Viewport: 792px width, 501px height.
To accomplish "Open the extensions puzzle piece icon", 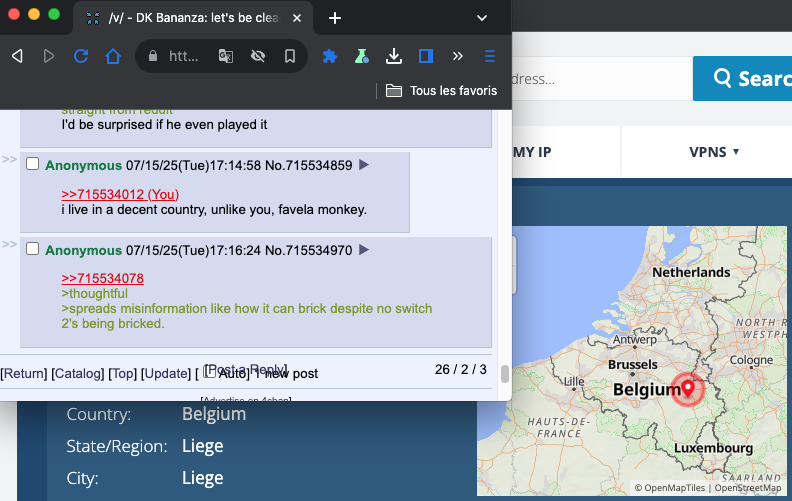I will 330,56.
